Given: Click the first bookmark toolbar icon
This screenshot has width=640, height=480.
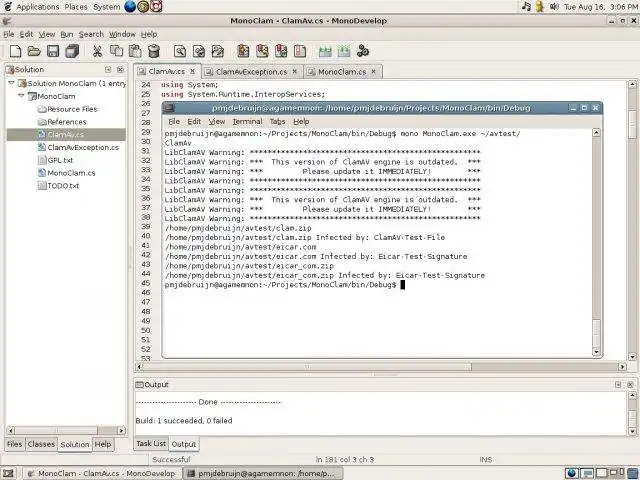Looking at the screenshot, I should (x=243, y=51).
